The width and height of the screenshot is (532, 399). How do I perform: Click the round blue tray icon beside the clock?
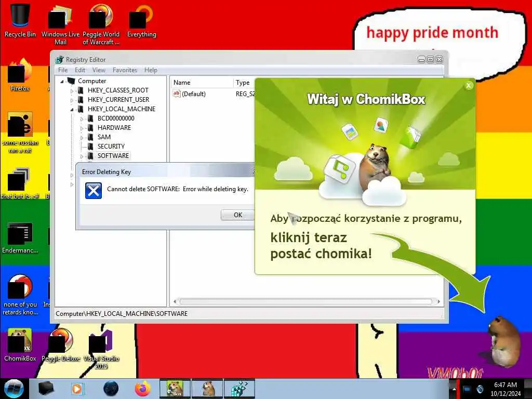(x=480, y=389)
